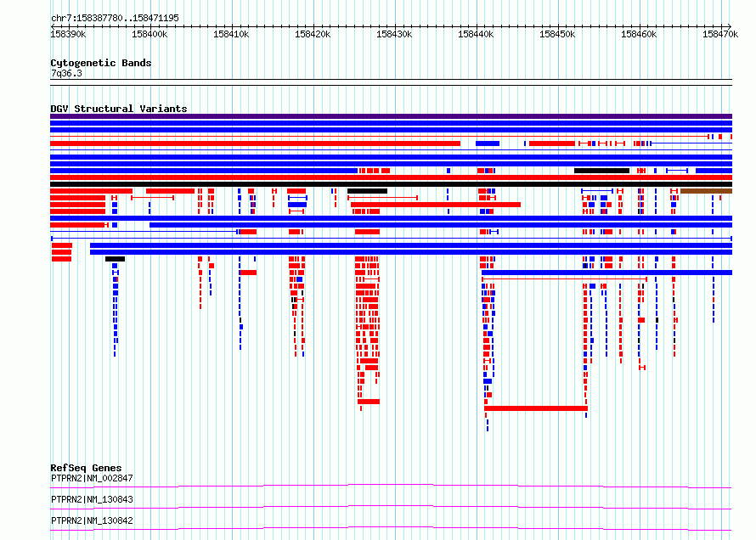Screen dimensions: 756x540
Task: Click the PTPRN2|NM_130842 gene label
Action: (92, 520)
